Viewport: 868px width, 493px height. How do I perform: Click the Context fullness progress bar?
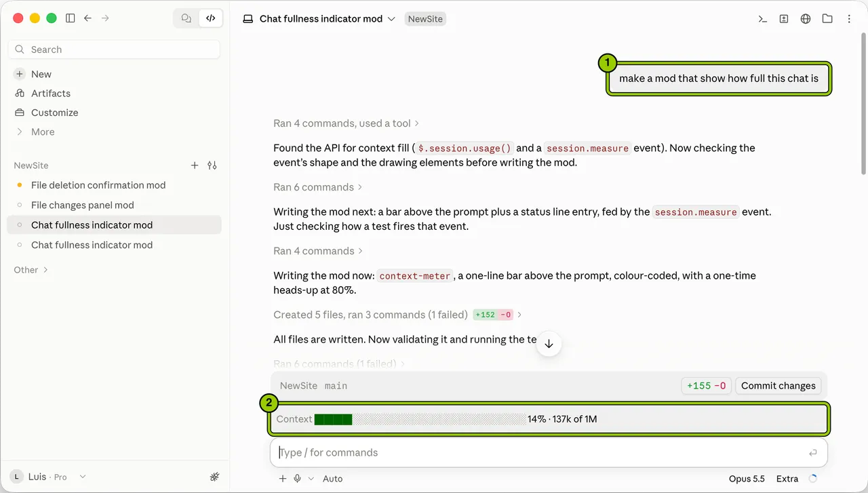(420, 419)
